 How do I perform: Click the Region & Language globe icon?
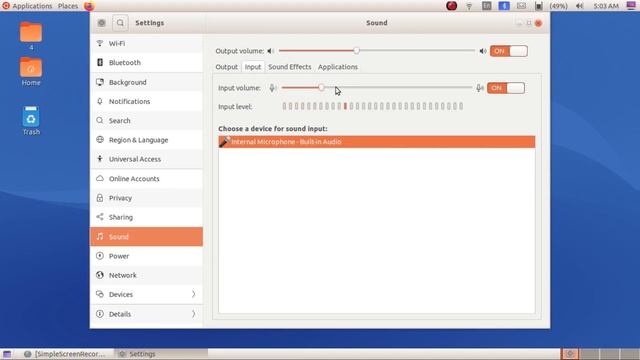[x=100, y=140]
